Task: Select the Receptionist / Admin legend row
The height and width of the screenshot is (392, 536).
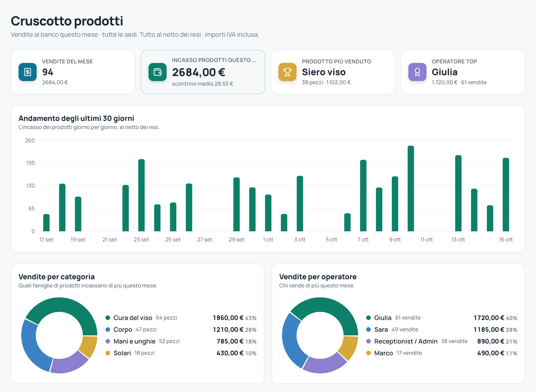Action: 442,341
